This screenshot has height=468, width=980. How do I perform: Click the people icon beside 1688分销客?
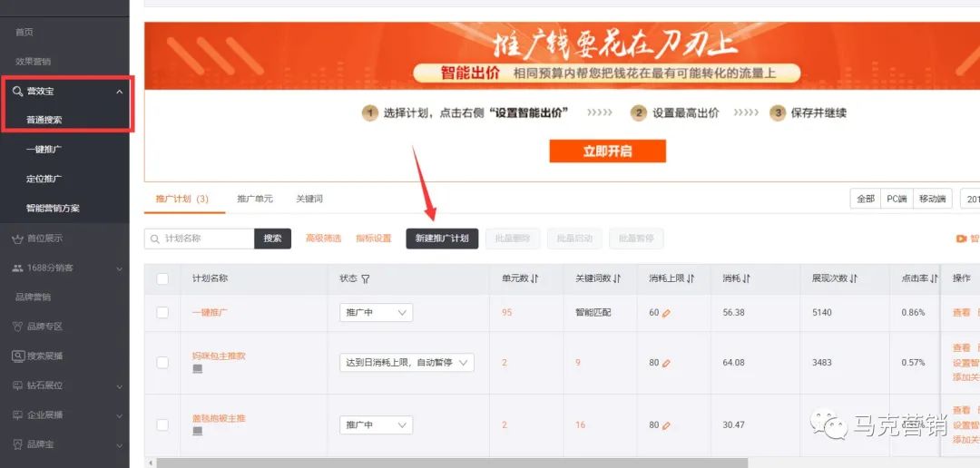pos(17,268)
